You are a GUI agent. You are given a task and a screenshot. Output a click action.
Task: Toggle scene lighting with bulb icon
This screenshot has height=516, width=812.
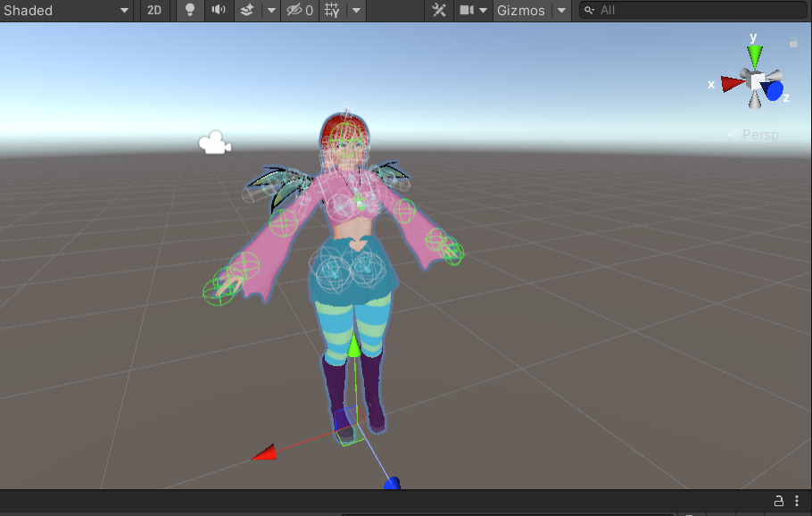190,10
